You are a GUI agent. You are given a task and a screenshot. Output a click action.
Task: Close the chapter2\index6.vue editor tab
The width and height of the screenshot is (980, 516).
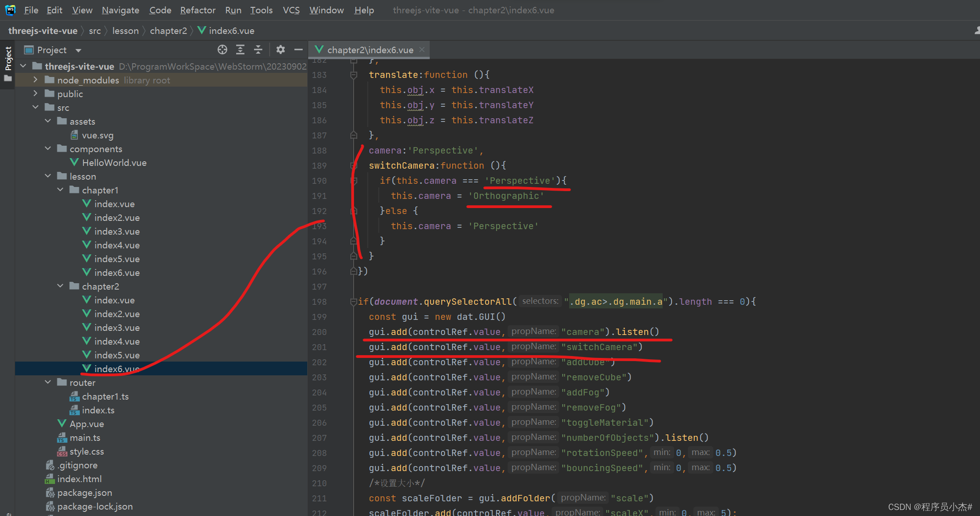tap(422, 49)
